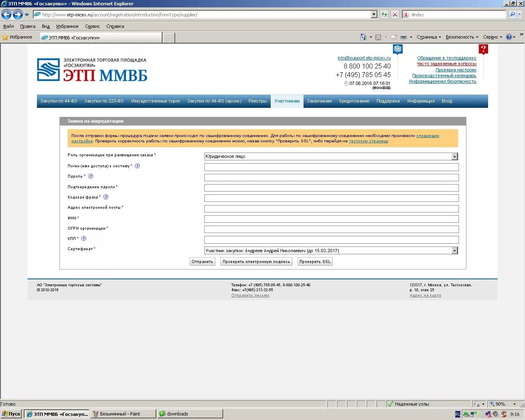Open the blue Help question mark icon
Image resolution: width=525 pixels, height=420 pixels.
coord(509,37)
